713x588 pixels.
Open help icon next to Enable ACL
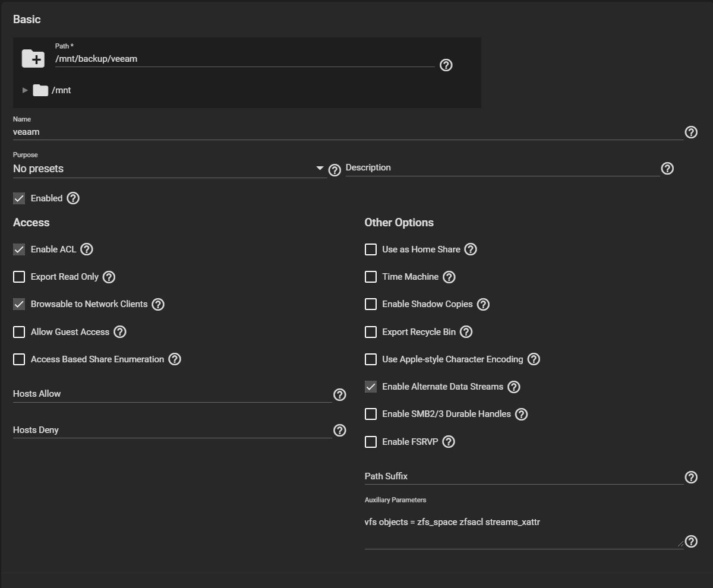tap(87, 249)
